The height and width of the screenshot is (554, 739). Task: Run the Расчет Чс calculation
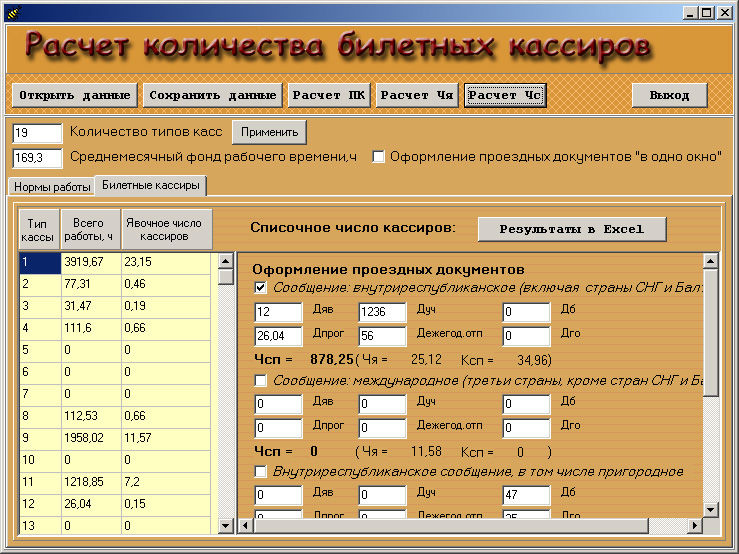coord(505,95)
